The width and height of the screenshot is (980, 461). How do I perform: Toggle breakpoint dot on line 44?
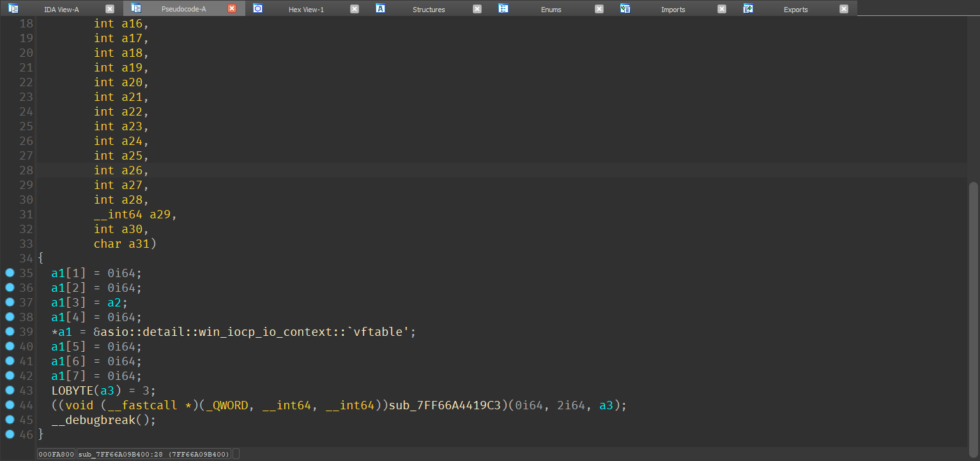click(10, 405)
